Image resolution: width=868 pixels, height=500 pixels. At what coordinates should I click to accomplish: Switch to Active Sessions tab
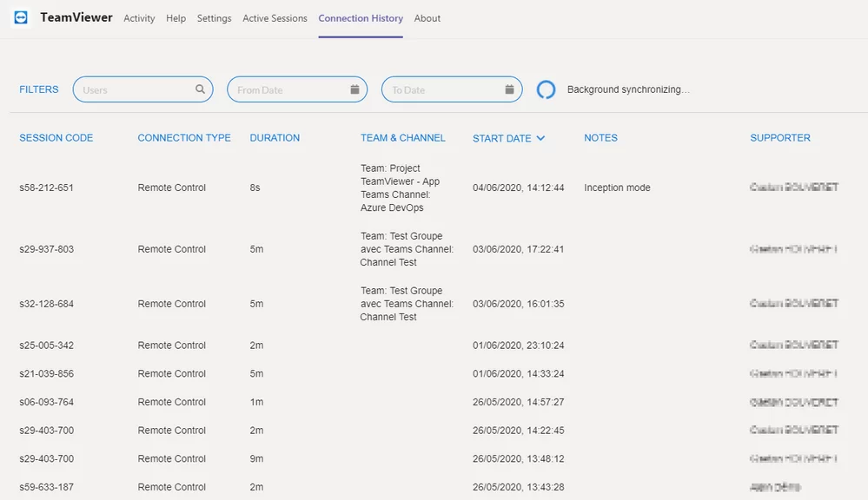[275, 18]
